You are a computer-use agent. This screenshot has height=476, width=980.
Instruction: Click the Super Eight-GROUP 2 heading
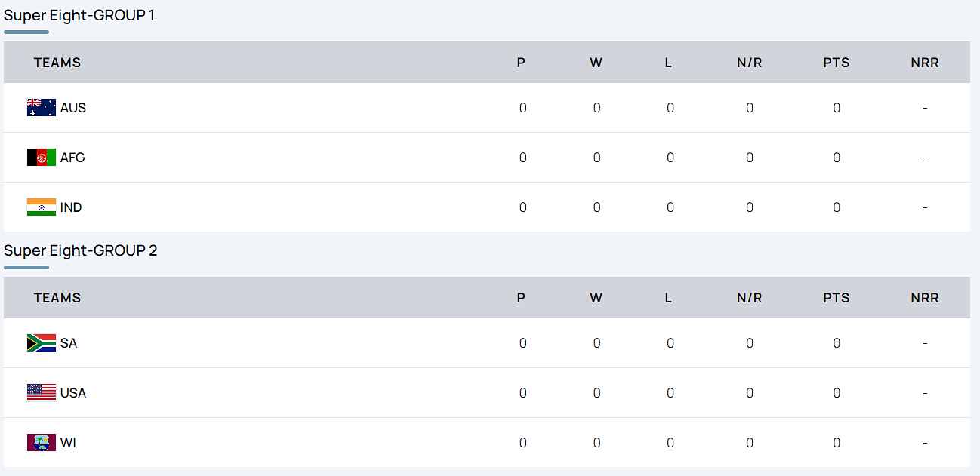[81, 250]
